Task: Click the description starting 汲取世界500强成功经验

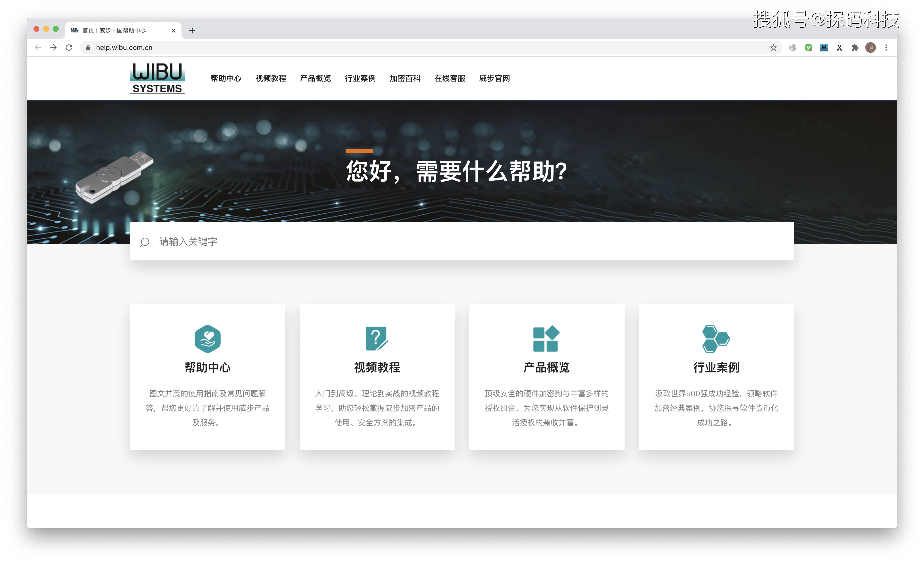Action: 716,408
